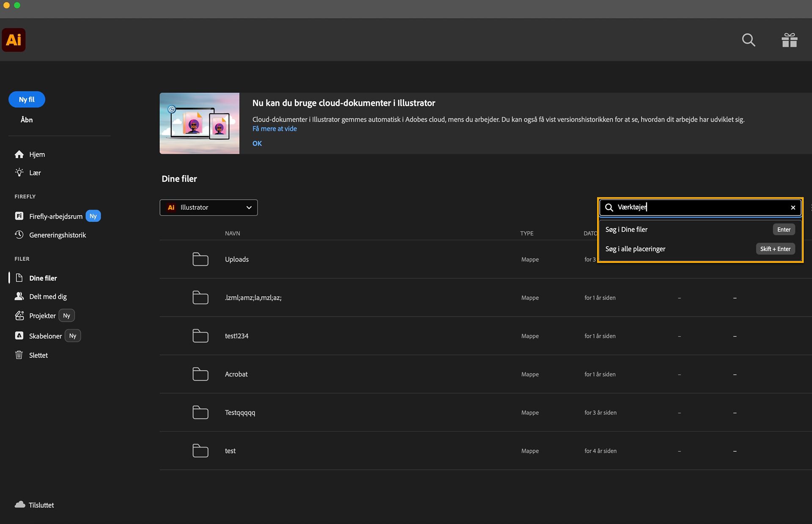
Task: Click the Tilsluttet cloud status icon
Action: (19, 505)
